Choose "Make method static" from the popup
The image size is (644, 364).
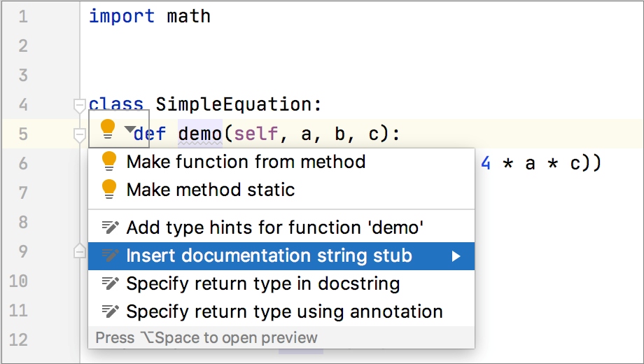coord(211,190)
